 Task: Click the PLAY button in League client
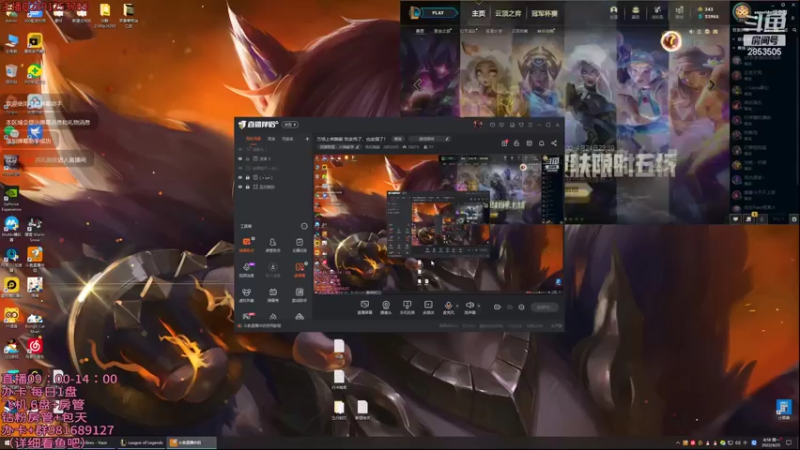[438, 13]
